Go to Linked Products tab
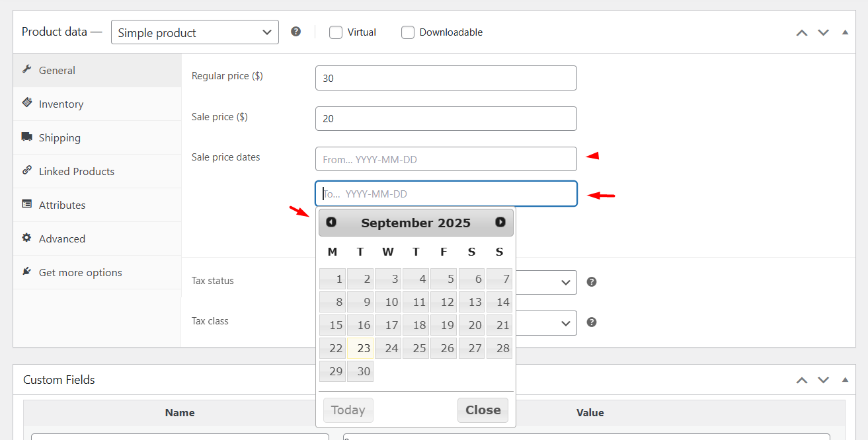This screenshot has width=868, height=440. tap(76, 172)
